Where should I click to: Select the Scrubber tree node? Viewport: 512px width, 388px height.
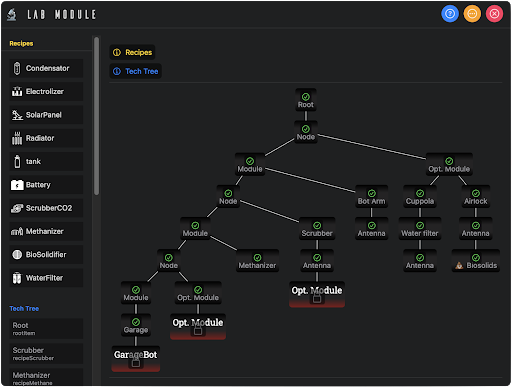click(317, 229)
